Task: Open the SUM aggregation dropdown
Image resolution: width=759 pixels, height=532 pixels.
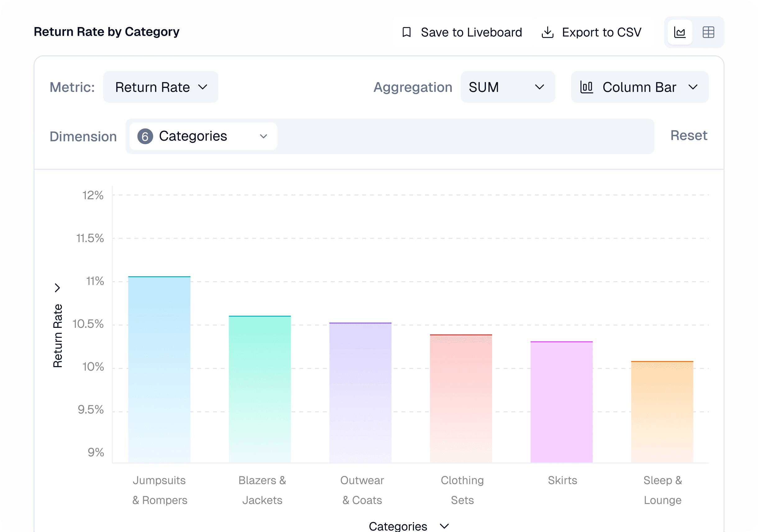Action: [508, 87]
